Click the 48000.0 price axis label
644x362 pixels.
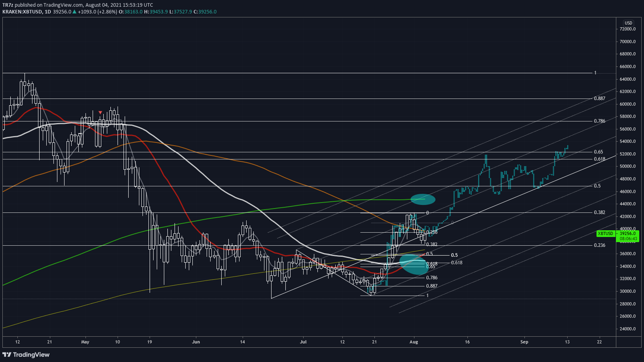[x=628, y=179]
